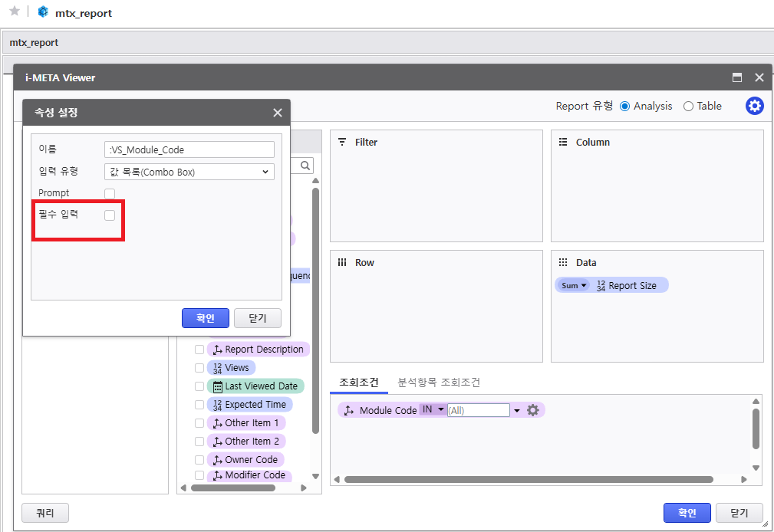Open the IN operator dropdown
This screenshot has height=532, width=774.
tap(433, 410)
